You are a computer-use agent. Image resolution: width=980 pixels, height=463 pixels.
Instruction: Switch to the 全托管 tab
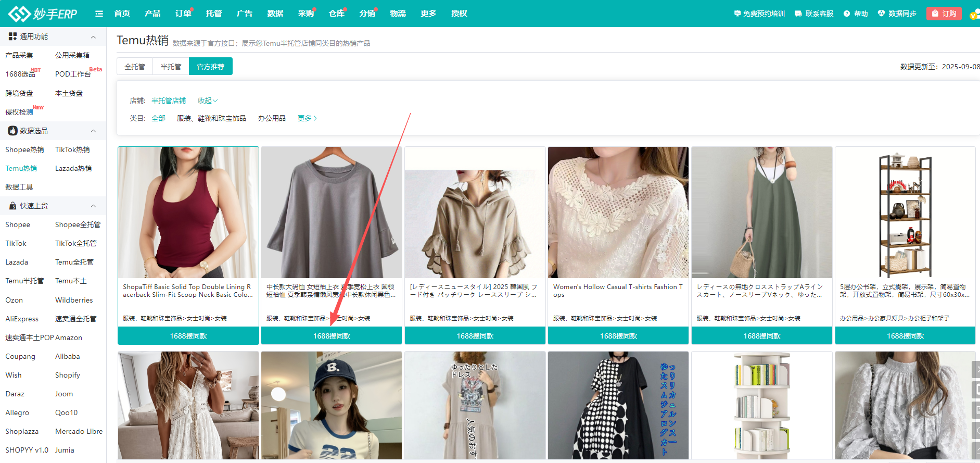tap(135, 67)
